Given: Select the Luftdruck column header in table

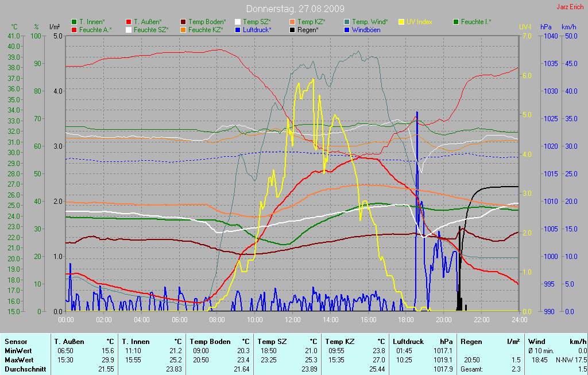Looking at the screenshot, I should click(408, 342).
